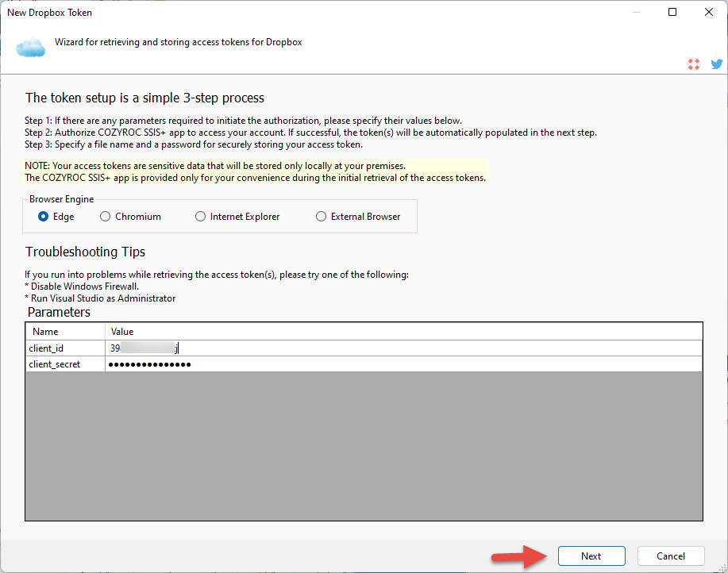This screenshot has height=573, width=728.
Task: Maximize the New Dropbox Token window
Action: click(672, 12)
